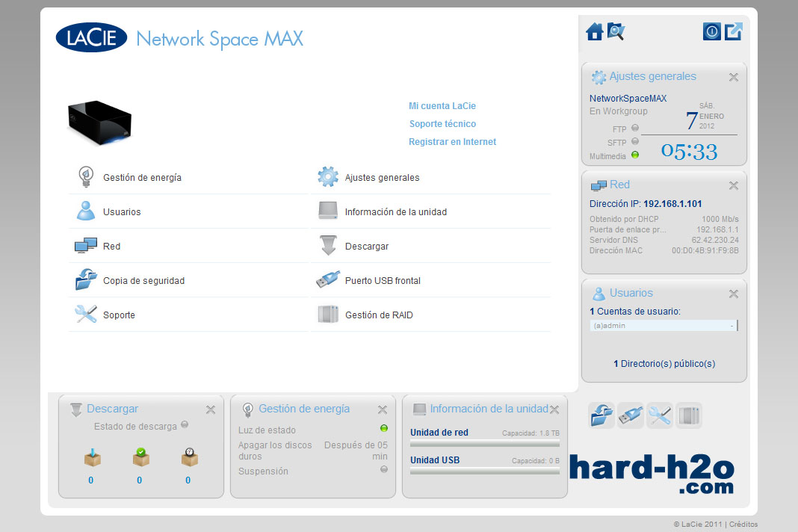Screen dimensions: 798x532
Task: Open Gestión de energía light bulb icon
Action: tap(85, 177)
